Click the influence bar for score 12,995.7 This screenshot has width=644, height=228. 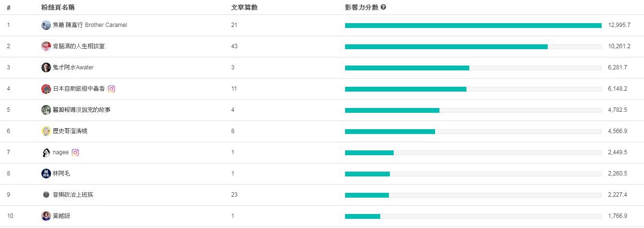point(473,26)
